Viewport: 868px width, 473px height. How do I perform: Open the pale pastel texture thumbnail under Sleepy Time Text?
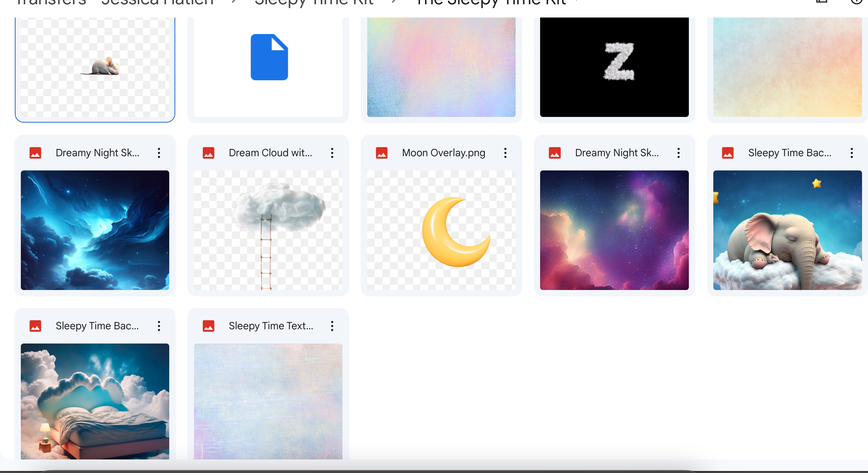(268, 401)
